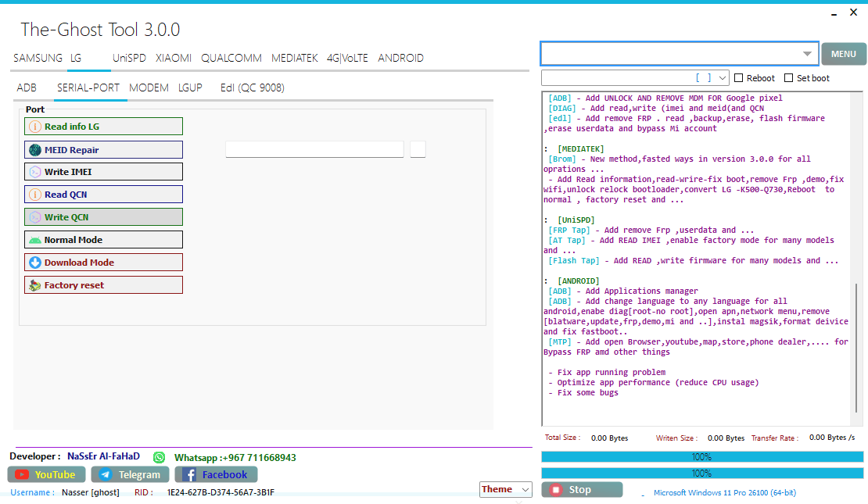The height and width of the screenshot is (504, 868).
Task: Click the Read QCN icon
Action: [34, 195]
